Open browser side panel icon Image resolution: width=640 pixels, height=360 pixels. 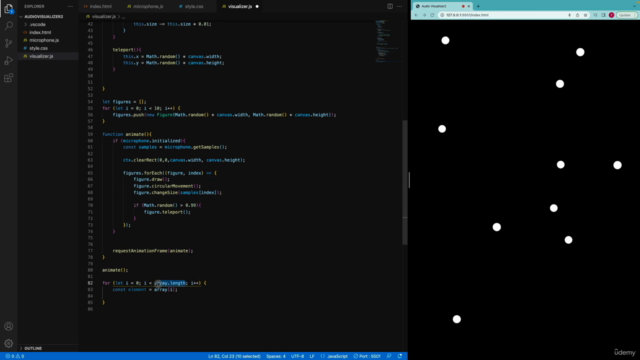coord(603,15)
